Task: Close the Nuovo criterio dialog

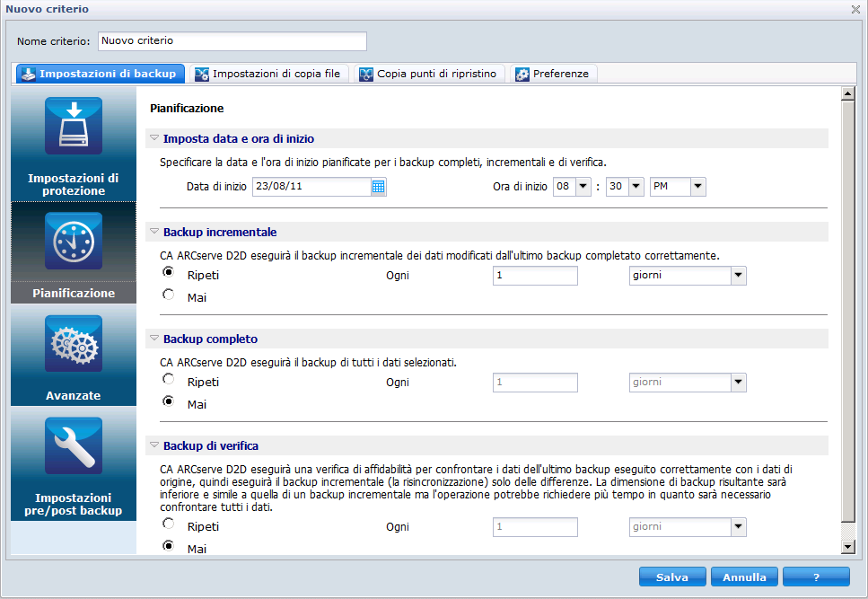Action: click(x=855, y=9)
